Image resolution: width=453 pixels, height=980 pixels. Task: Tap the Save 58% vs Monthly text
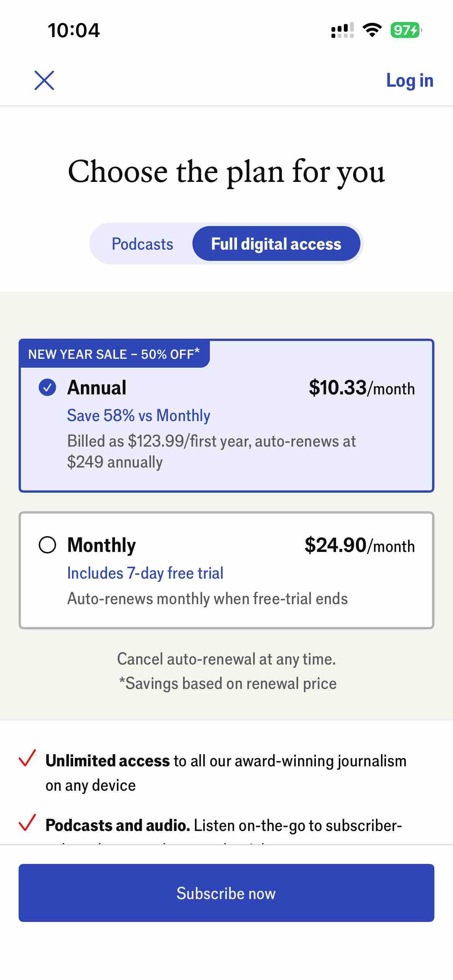pos(139,415)
